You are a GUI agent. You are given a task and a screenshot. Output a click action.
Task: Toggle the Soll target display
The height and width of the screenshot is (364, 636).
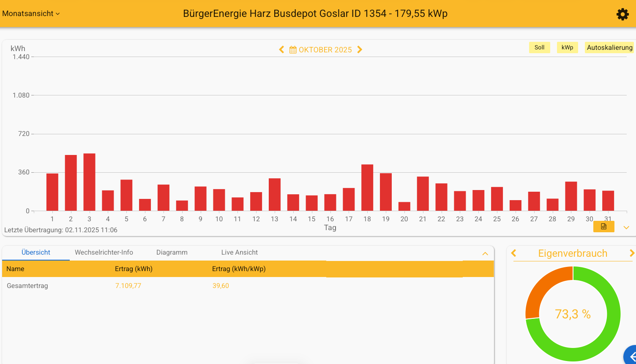(x=539, y=48)
